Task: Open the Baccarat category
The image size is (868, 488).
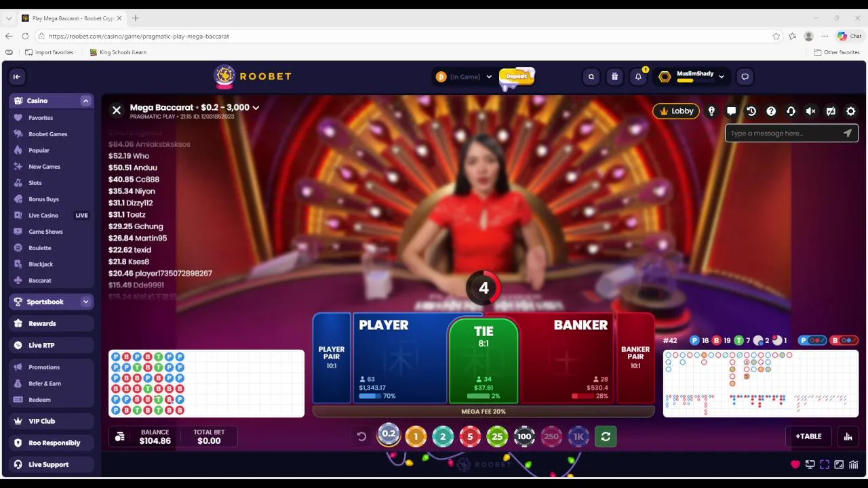Action: [x=39, y=281]
